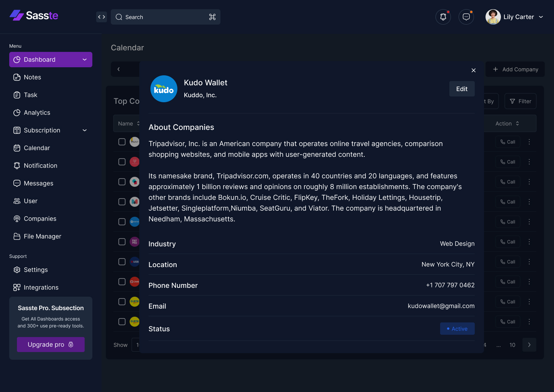Go to next page with arrow
The width and height of the screenshot is (554, 392).
[x=529, y=345]
